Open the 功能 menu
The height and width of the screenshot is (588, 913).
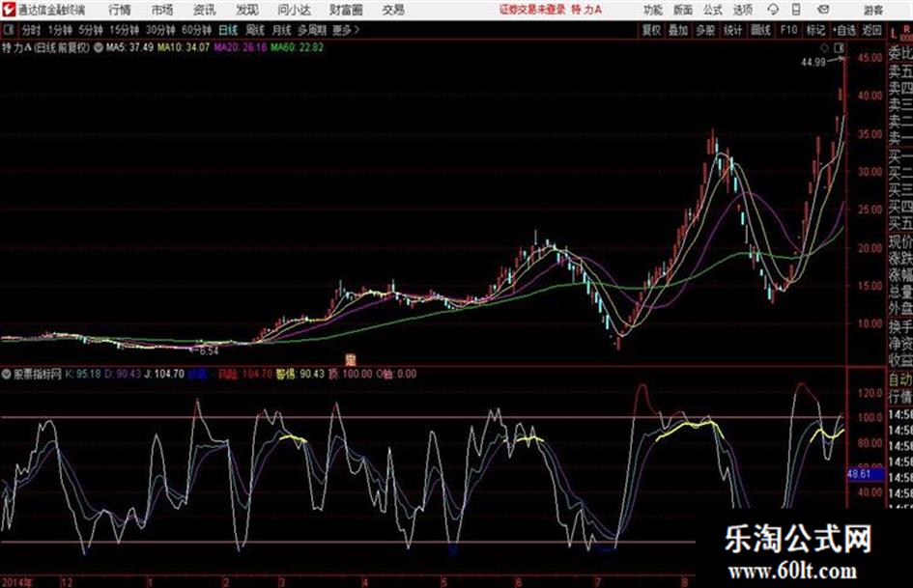653,10
